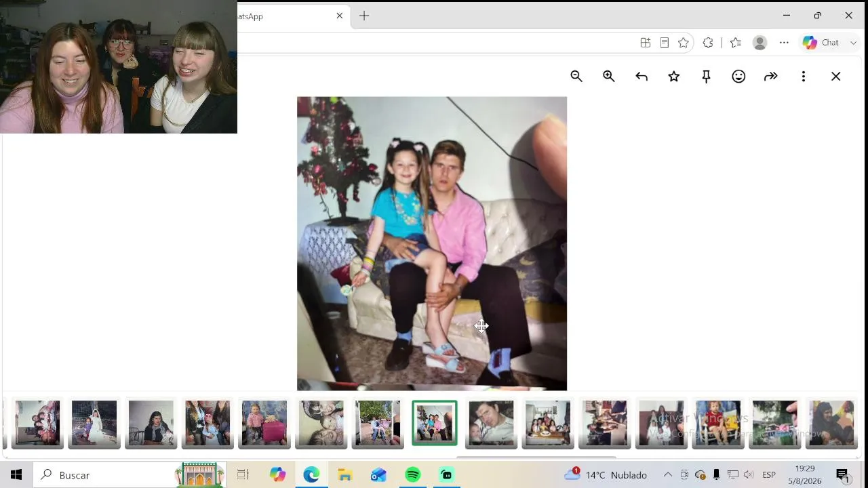Screen dimensions: 868x488
Task: Open the browser profile avatar
Action: (x=760, y=43)
